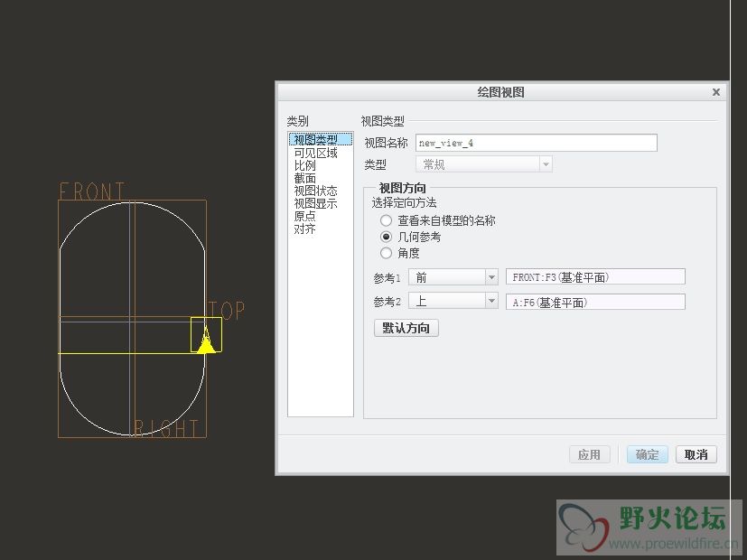Open the 比例 category
Screen dimensions: 747x560
[305, 165]
